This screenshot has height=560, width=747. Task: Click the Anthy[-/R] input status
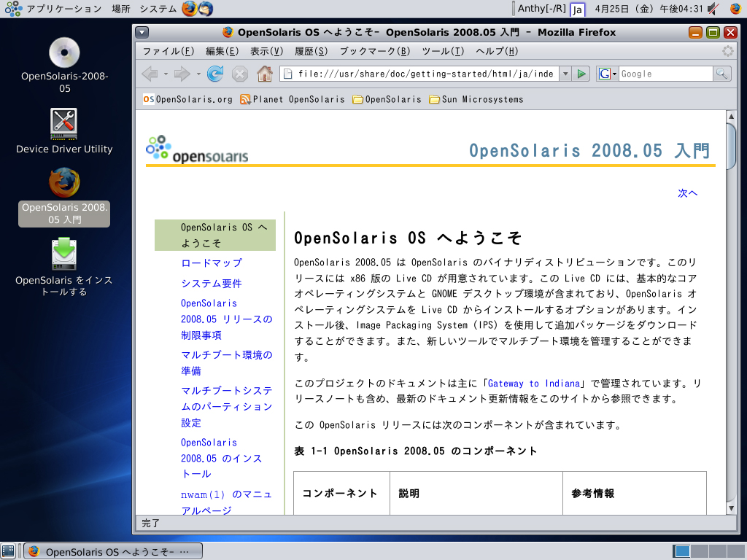click(542, 9)
